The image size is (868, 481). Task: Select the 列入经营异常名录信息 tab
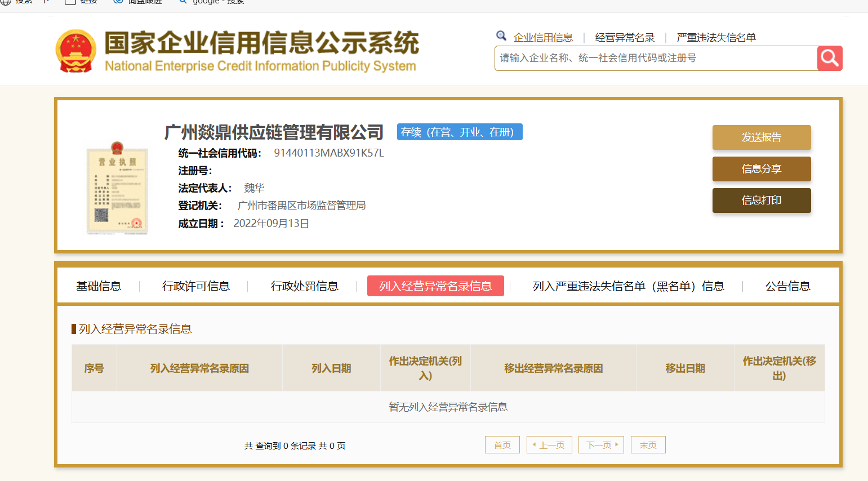[435, 286]
